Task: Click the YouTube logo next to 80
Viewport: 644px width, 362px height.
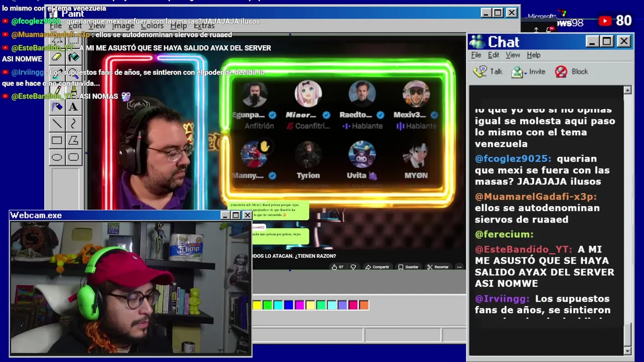Action: click(605, 21)
